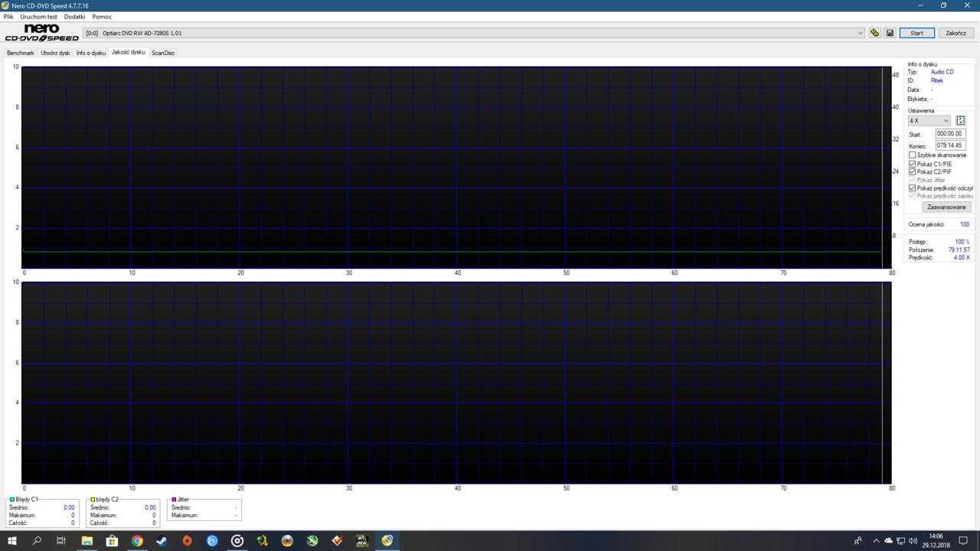Click the taskbar clock and date

[x=936, y=540]
